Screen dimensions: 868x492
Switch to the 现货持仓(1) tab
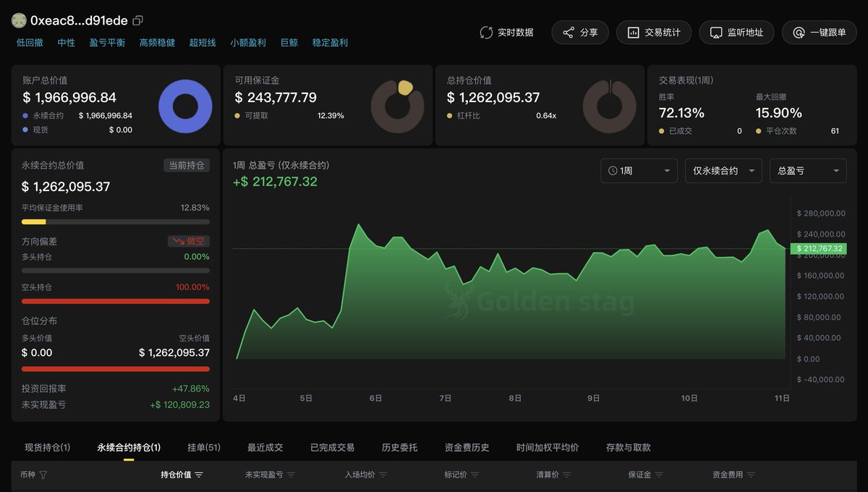pyautogui.click(x=48, y=448)
